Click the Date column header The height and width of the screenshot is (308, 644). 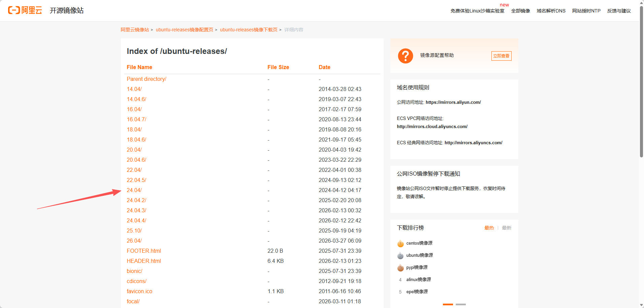click(324, 67)
